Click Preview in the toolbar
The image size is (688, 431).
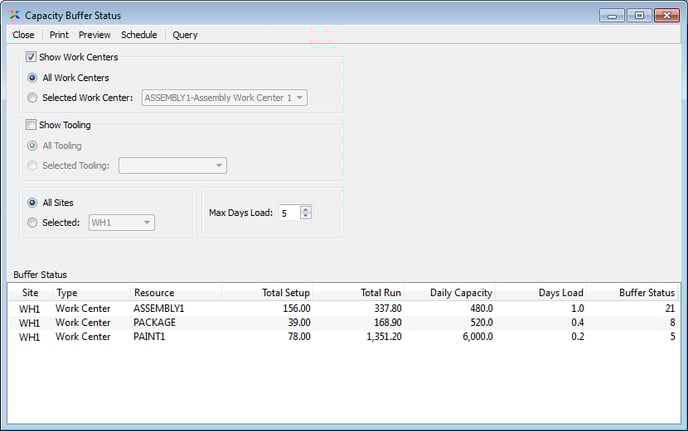[95, 35]
